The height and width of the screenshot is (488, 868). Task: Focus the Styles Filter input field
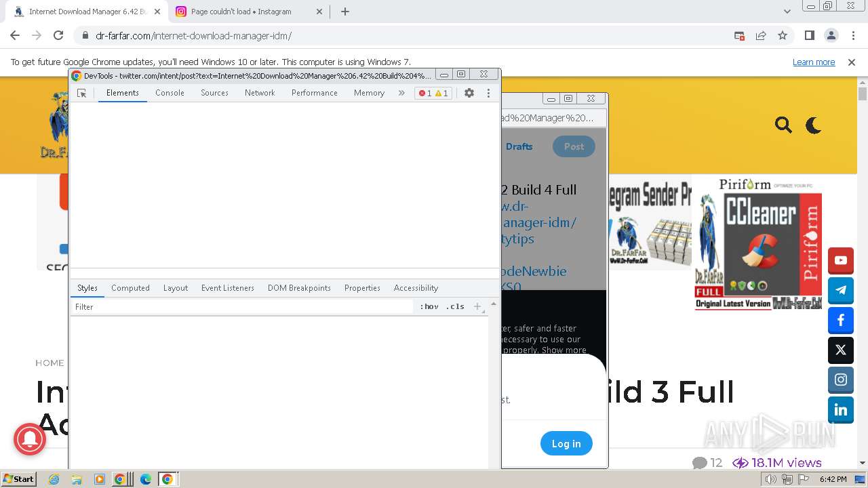click(x=241, y=307)
